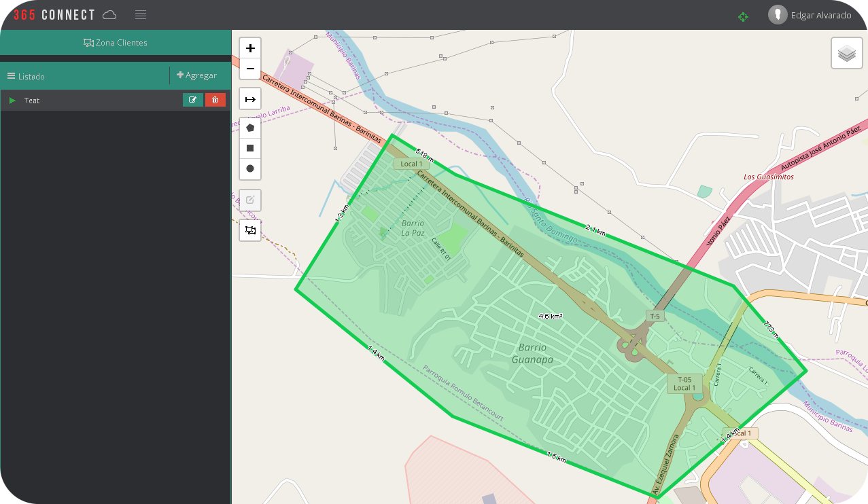This screenshot has width=868, height=504.
Task: Click the green crosshair locate icon
Action: coord(743,16)
